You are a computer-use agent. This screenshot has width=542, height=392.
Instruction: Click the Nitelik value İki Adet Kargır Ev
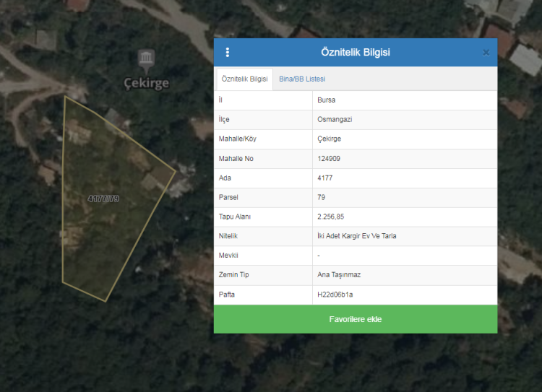[356, 236]
